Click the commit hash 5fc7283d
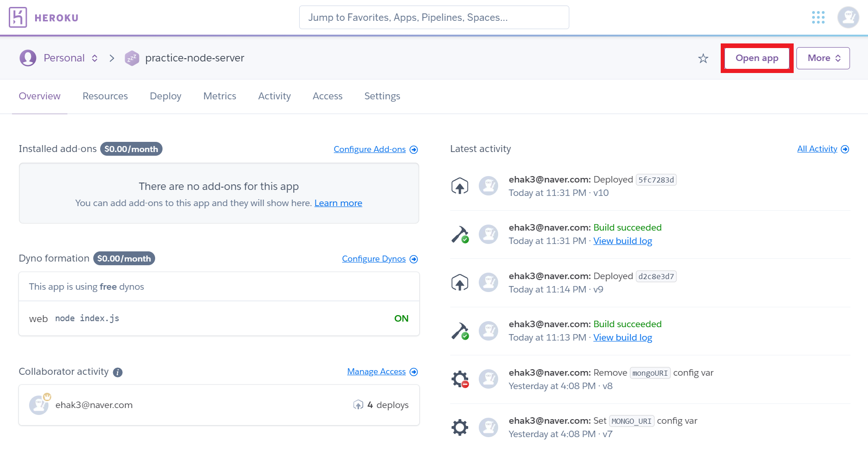This screenshot has height=451, width=868. (x=656, y=180)
